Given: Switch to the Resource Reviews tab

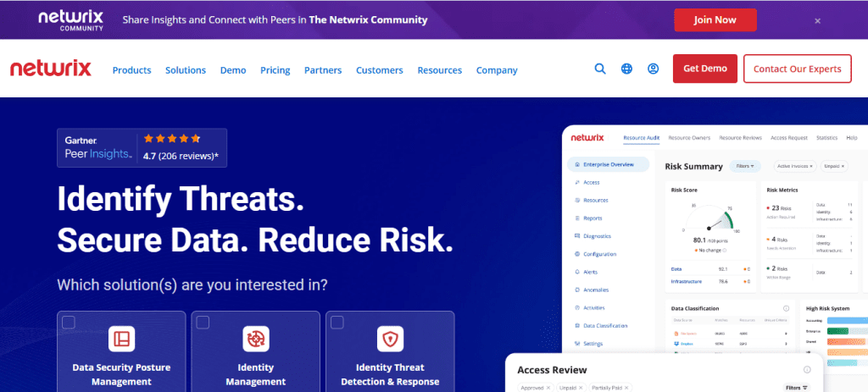Looking at the screenshot, I should point(740,138).
